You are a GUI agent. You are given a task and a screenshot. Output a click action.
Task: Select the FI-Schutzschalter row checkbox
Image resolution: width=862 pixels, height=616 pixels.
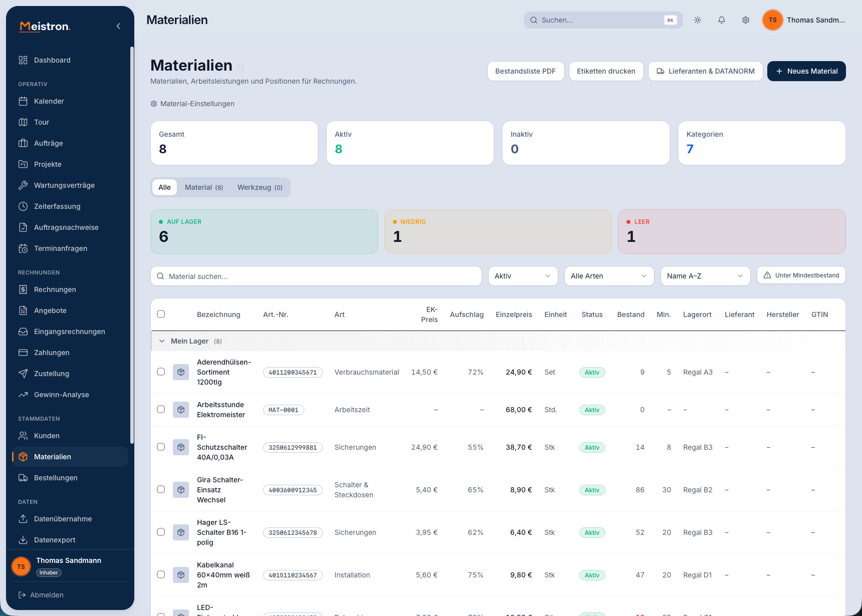click(161, 447)
